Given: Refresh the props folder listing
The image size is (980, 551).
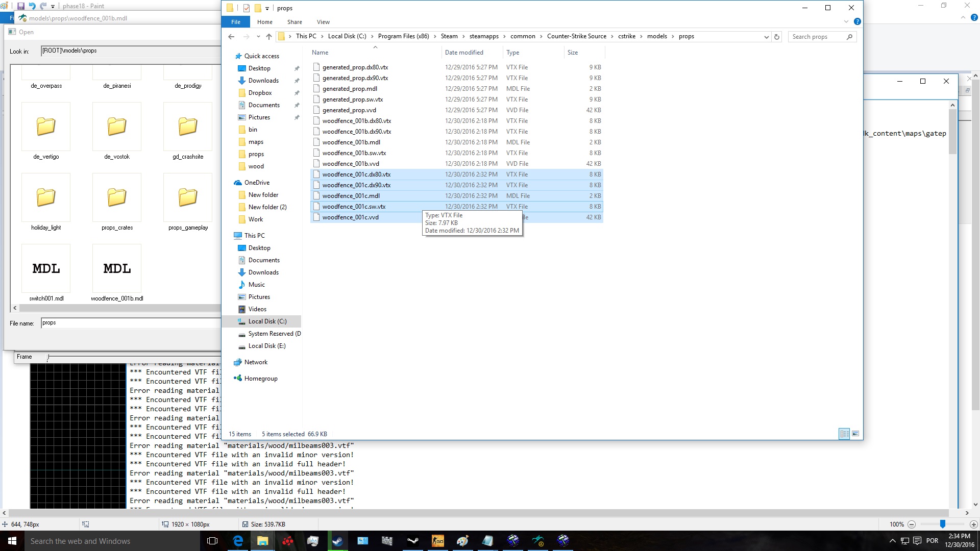Looking at the screenshot, I should pyautogui.click(x=777, y=37).
